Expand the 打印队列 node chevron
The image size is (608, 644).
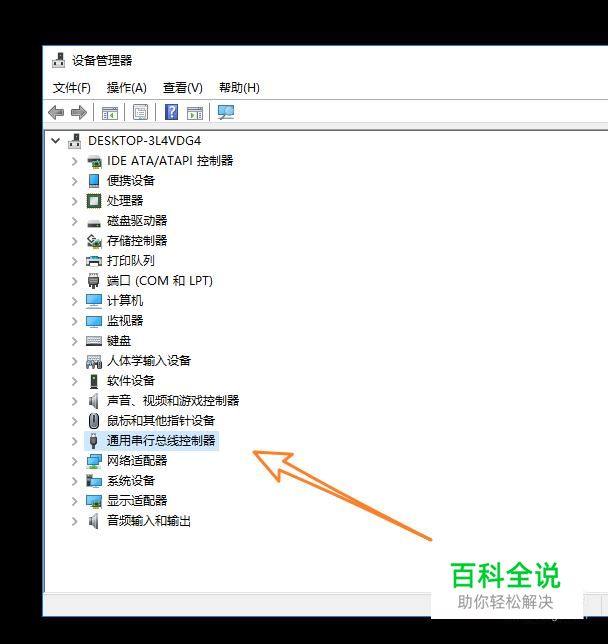(74, 261)
